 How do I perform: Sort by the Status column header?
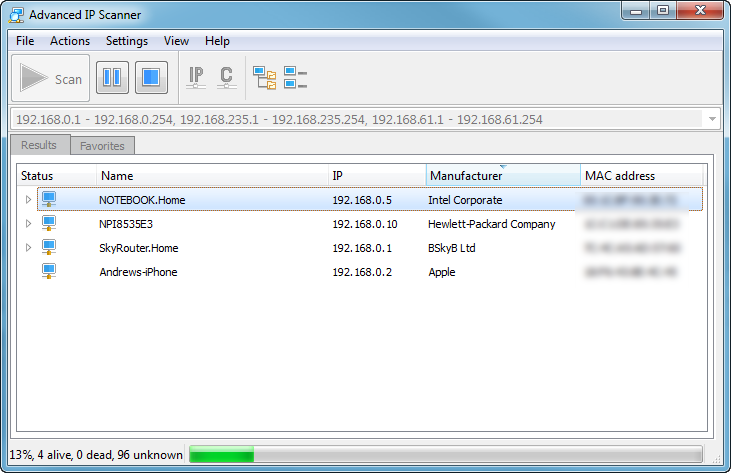click(x=56, y=176)
